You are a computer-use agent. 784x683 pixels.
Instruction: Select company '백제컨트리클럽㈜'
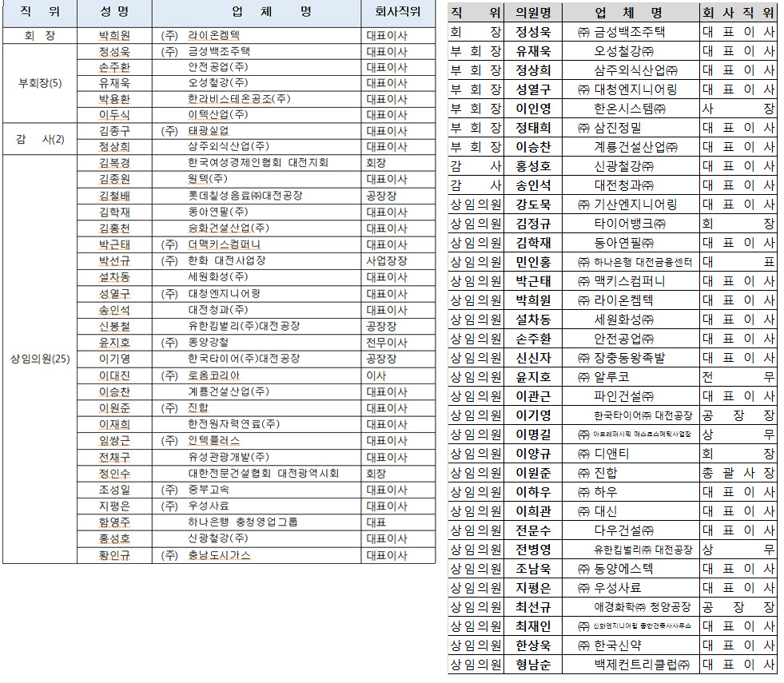642,665
